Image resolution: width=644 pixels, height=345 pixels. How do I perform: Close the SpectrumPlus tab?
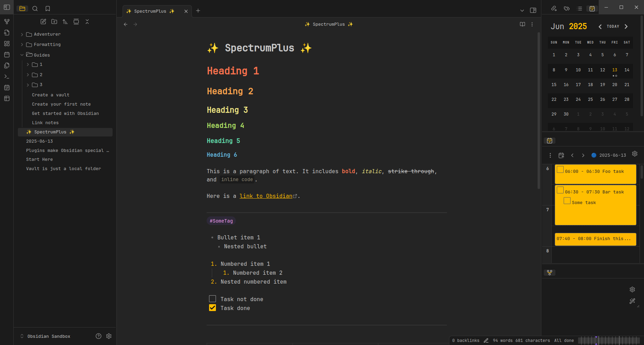coord(186,11)
